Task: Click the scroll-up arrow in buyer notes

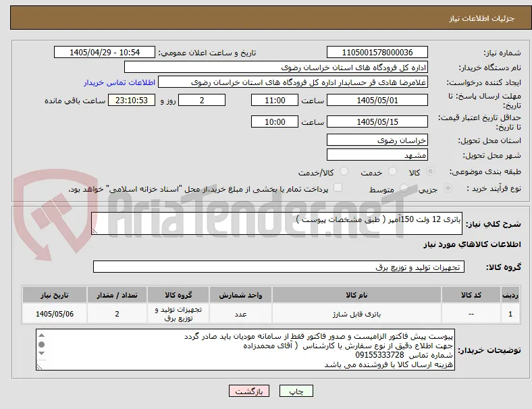Action: (41, 335)
